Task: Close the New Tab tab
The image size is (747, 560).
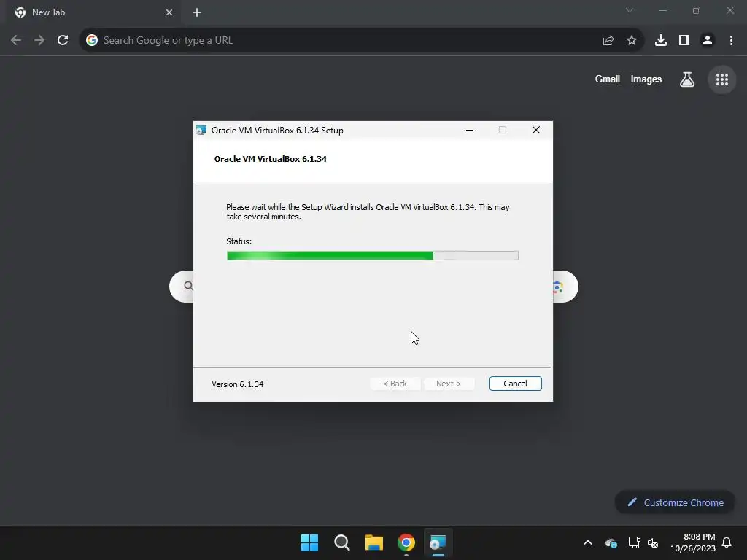Action: point(169,12)
